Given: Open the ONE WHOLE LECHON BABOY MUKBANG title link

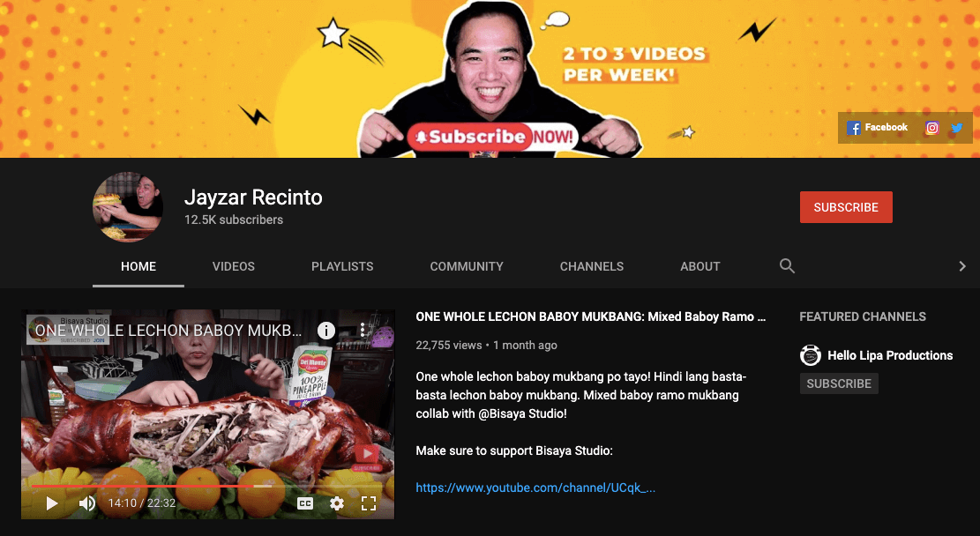Looking at the screenshot, I should pos(591,316).
